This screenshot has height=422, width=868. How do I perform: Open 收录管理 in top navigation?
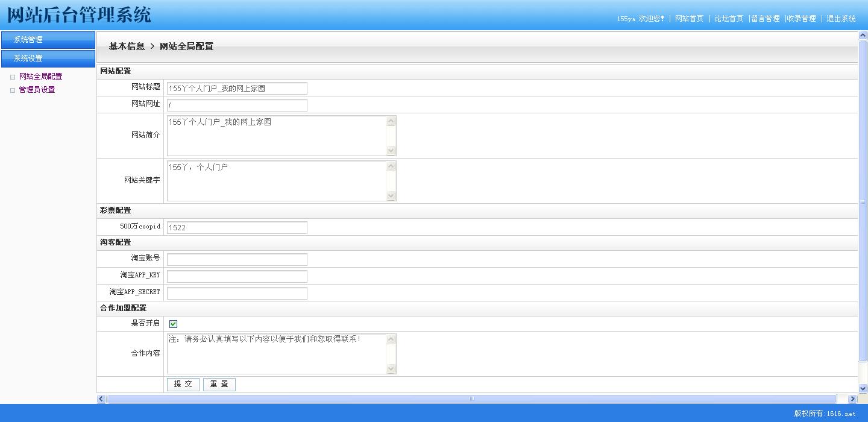coord(802,19)
